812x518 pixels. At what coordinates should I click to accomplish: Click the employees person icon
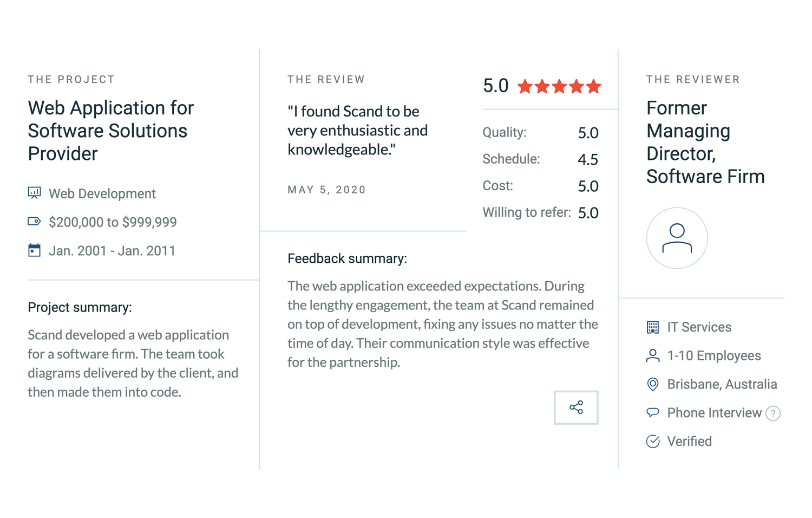653,356
